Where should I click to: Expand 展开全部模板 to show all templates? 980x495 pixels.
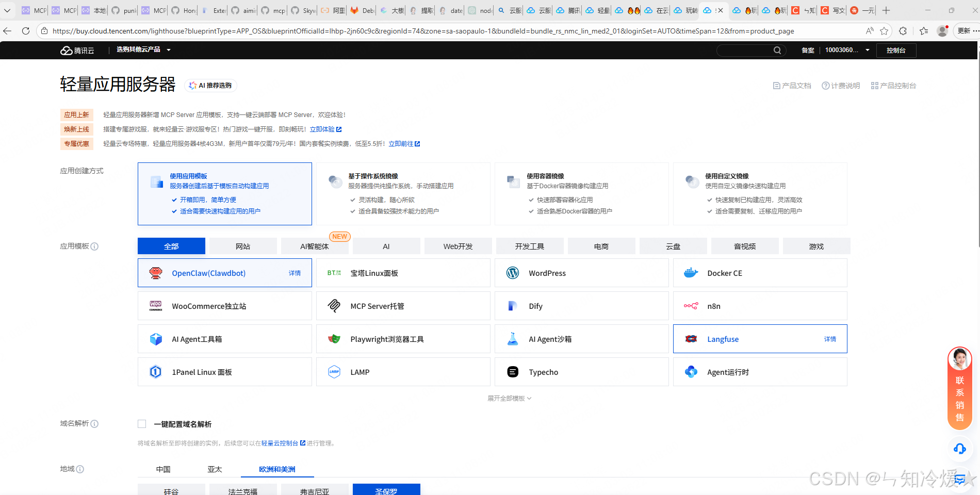pyautogui.click(x=510, y=398)
